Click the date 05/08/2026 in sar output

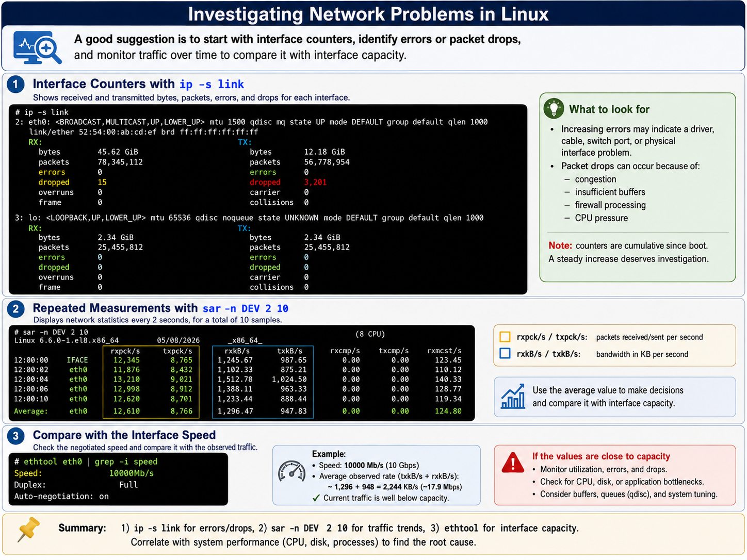[178, 340]
